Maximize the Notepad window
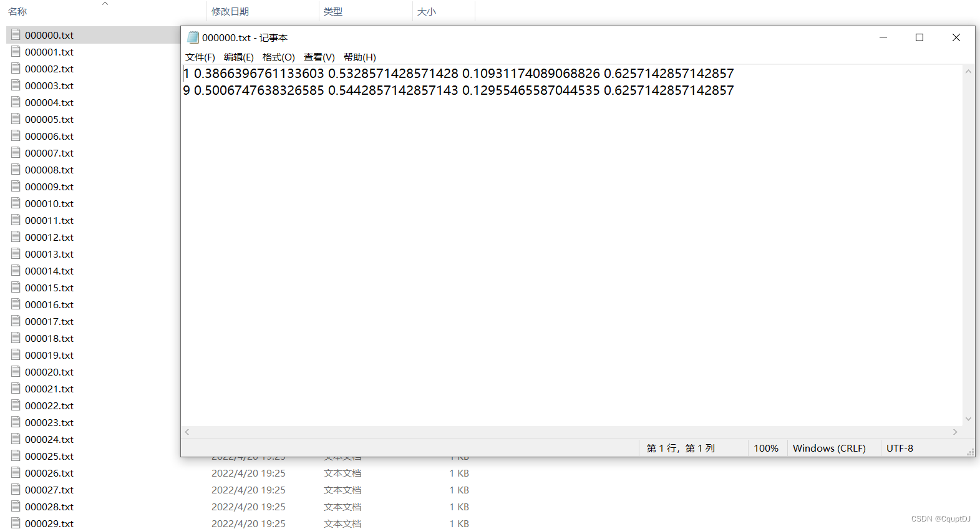980x529 pixels. point(919,37)
